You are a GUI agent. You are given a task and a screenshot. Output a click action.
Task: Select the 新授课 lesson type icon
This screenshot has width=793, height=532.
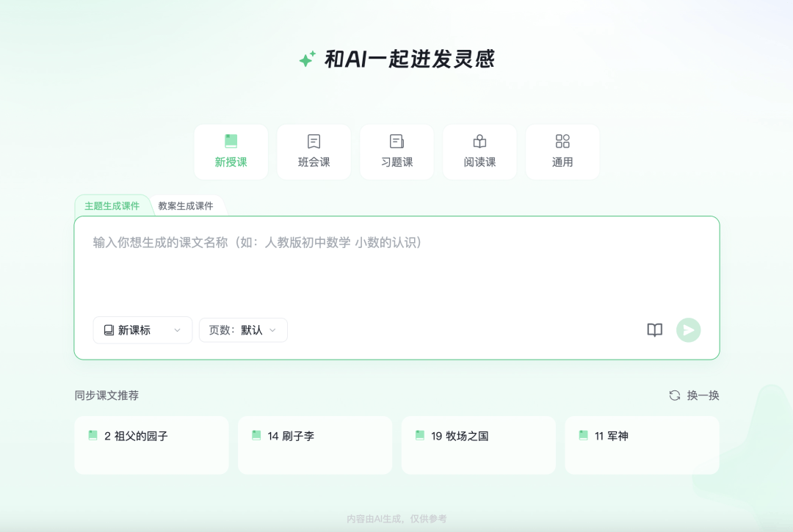click(x=231, y=142)
